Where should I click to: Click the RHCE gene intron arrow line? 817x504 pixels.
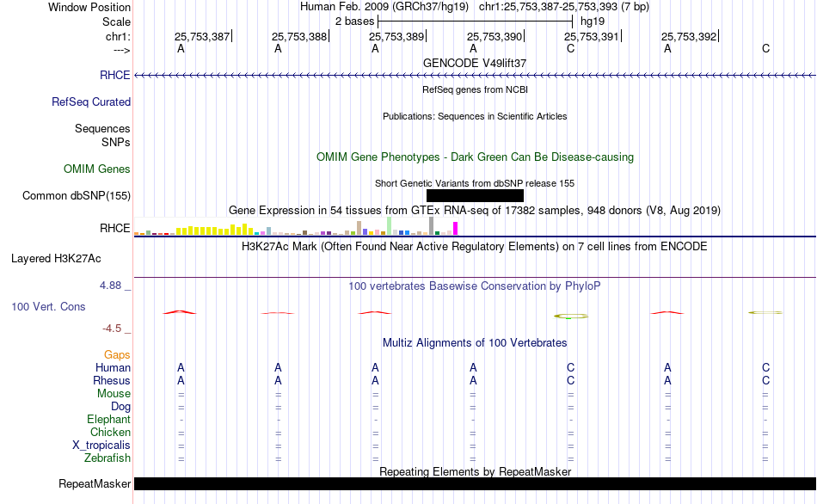(x=475, y=76)
